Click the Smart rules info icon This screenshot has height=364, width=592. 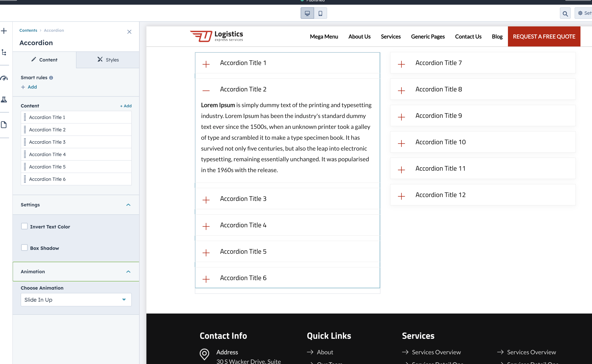point(51,78)
